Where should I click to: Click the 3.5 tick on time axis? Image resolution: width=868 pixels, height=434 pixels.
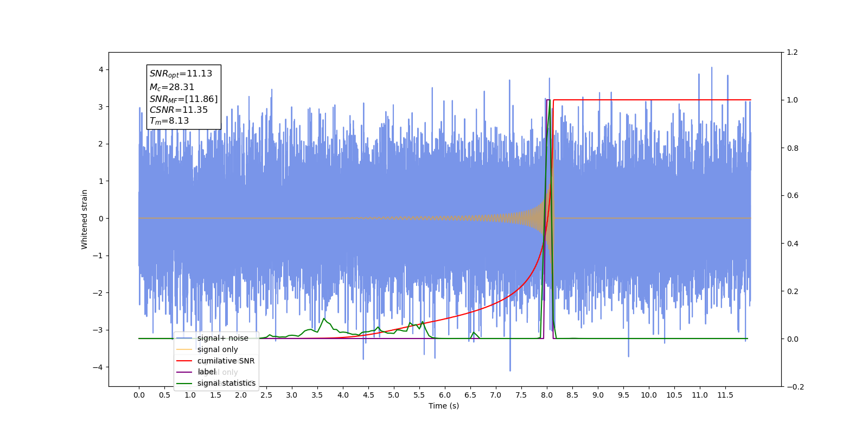[x=317, y=395]
